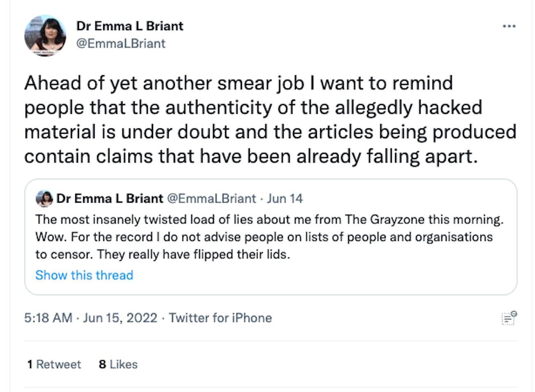Image resolution: width=535 pixels, height=392 pixels.
Task: Open the bold Dr Emma L Briant header name
Action: tap(130, 26)
